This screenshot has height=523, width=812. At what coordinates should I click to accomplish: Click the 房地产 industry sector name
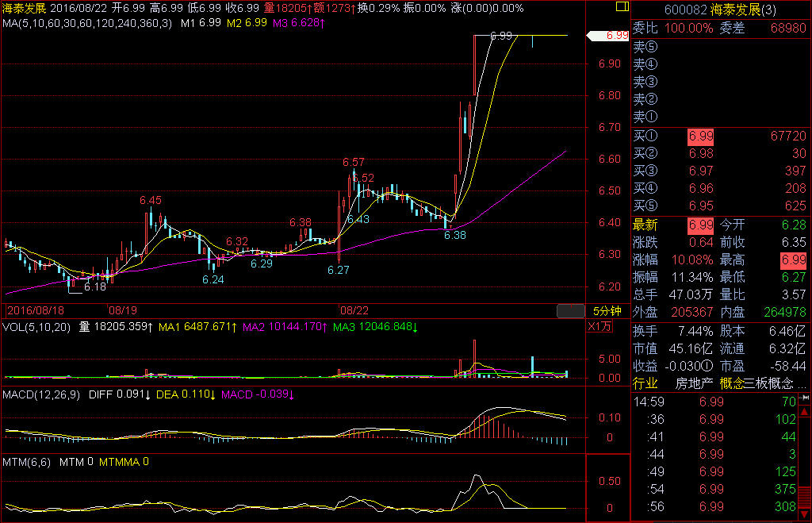(x=690, y=383)
